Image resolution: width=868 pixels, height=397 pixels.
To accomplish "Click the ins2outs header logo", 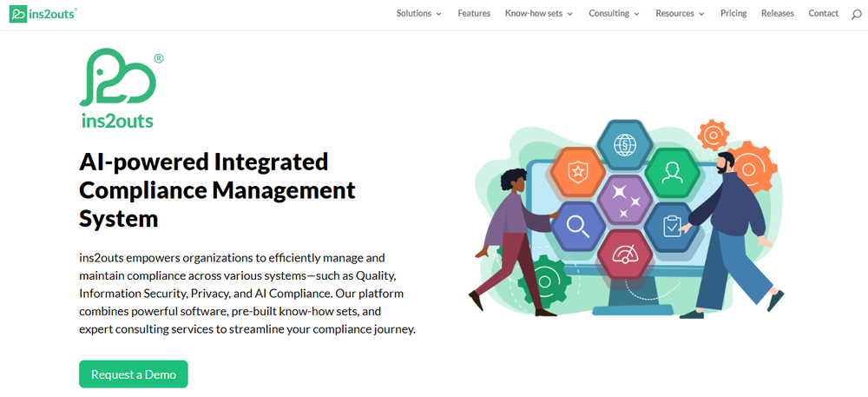I will [x=42, y=14].
